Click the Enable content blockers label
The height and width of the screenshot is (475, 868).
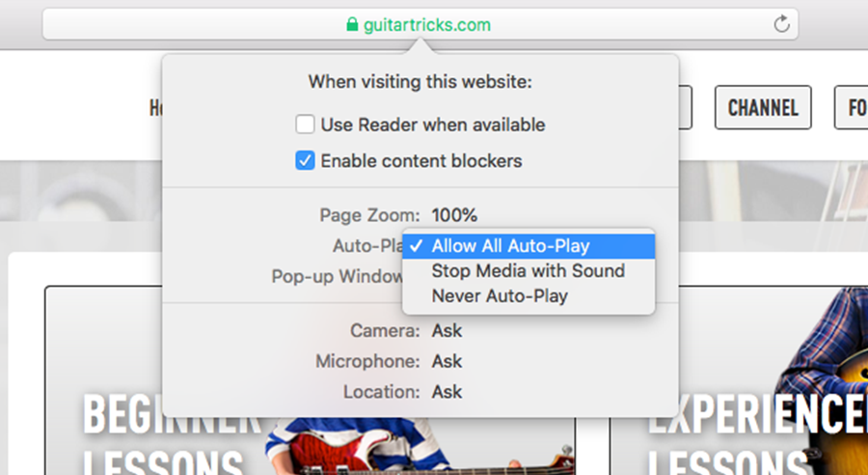(x=421, y=161)
